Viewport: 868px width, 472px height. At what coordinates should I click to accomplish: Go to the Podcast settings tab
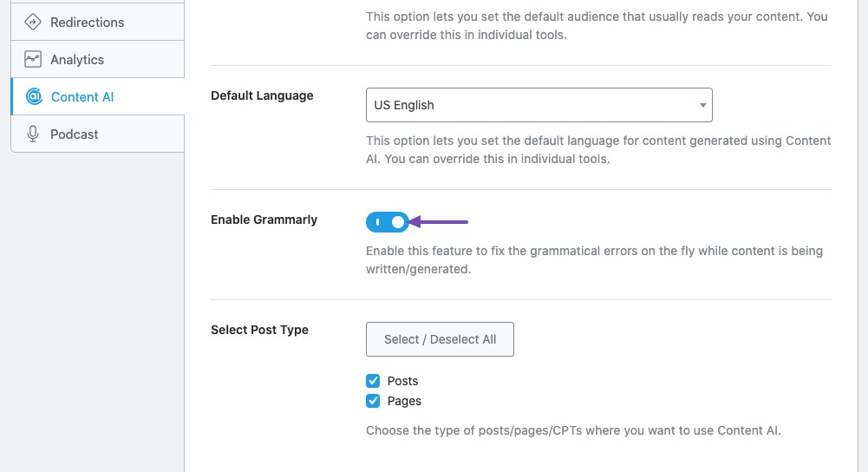[x=97, y=134]
